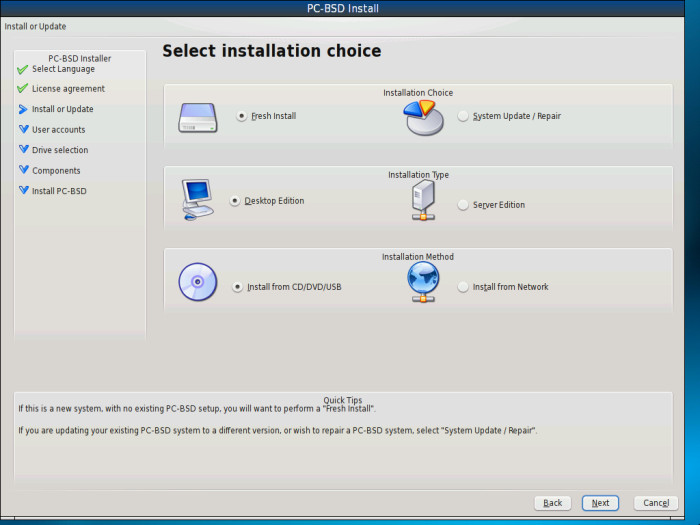Click the Select Language step in sidebar
The image size is (700, 525).
coord(63,69)
